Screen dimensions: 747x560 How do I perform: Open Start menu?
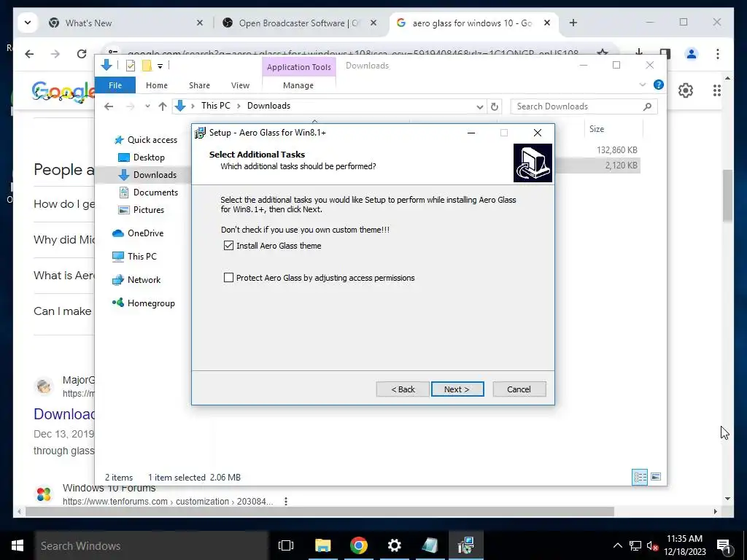point(18,545)
